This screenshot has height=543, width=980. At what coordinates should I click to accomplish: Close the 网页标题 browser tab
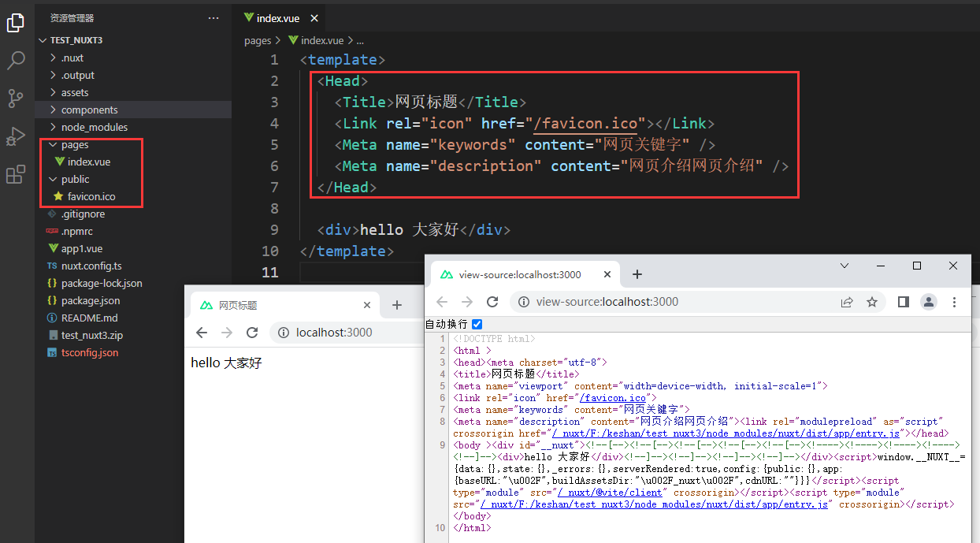[x=367, y=305]
